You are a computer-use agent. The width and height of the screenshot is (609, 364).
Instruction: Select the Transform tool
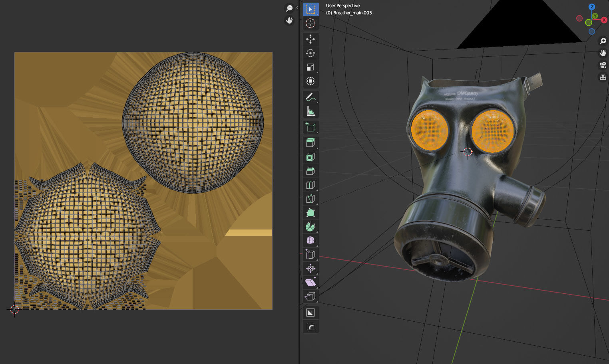pos(310,81)
